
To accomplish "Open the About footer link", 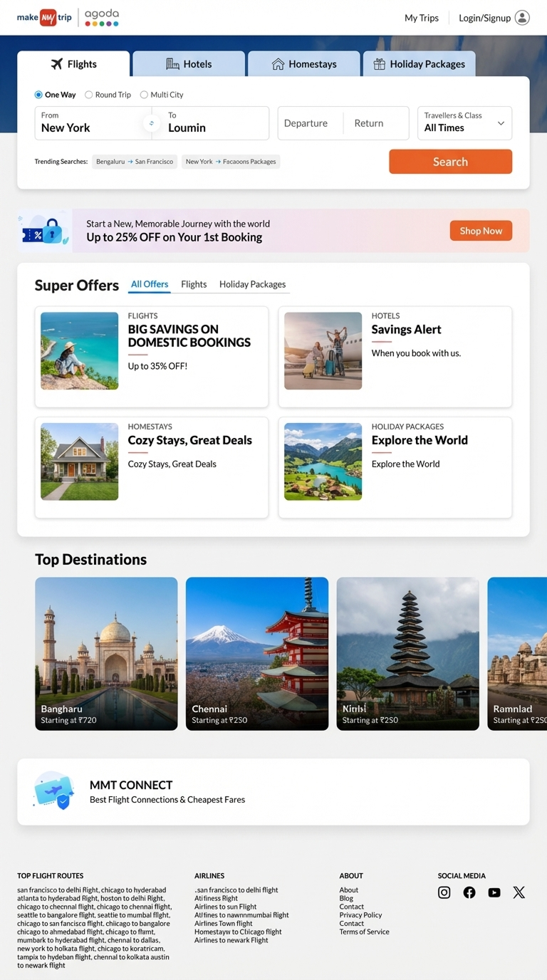I will click(349, 890).
